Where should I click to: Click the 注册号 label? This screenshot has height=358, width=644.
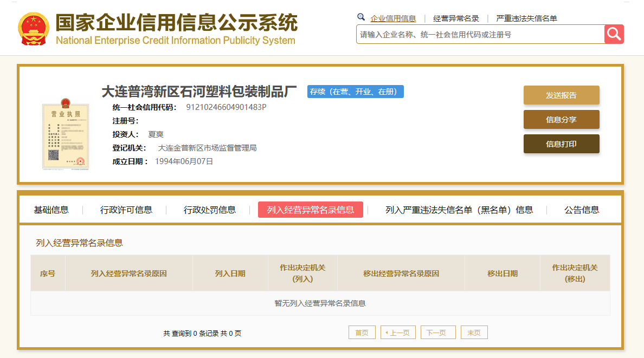click(x=125, y=121)
